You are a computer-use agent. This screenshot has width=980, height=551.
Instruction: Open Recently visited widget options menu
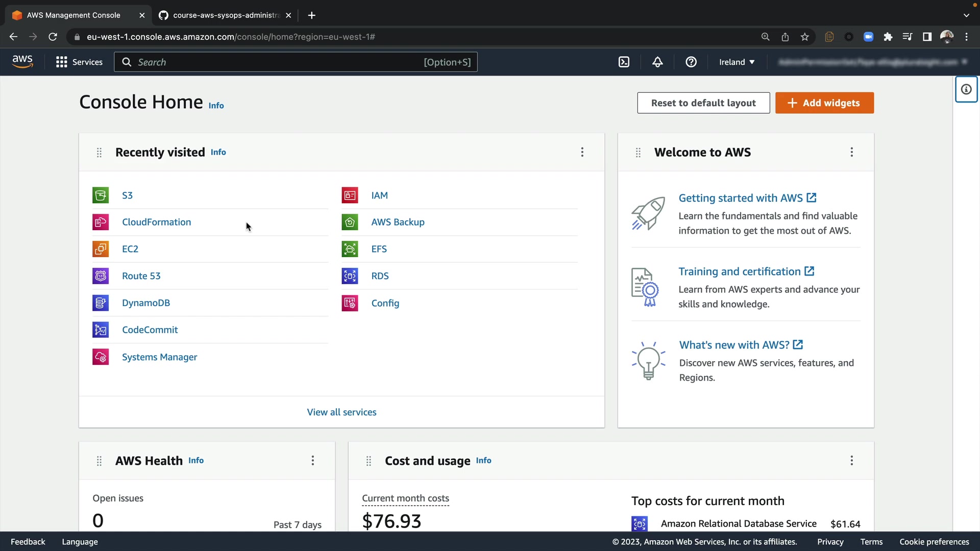pyautogui.click(x=582, y=152)
